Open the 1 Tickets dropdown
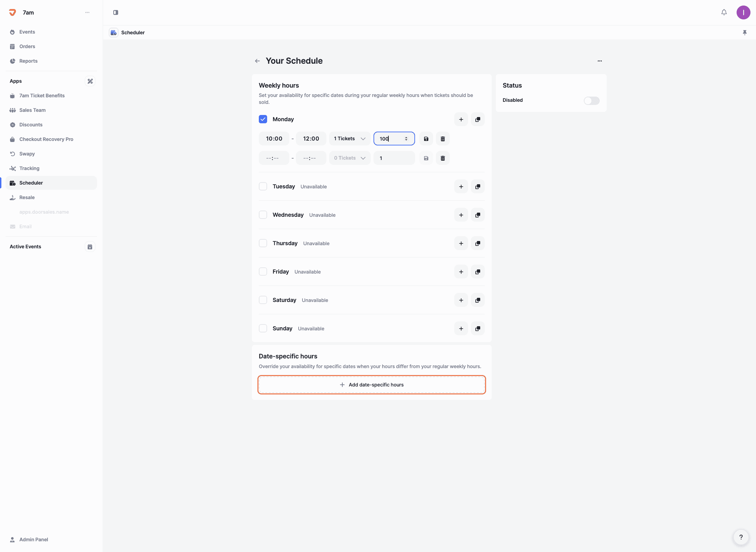 point(349,139)
